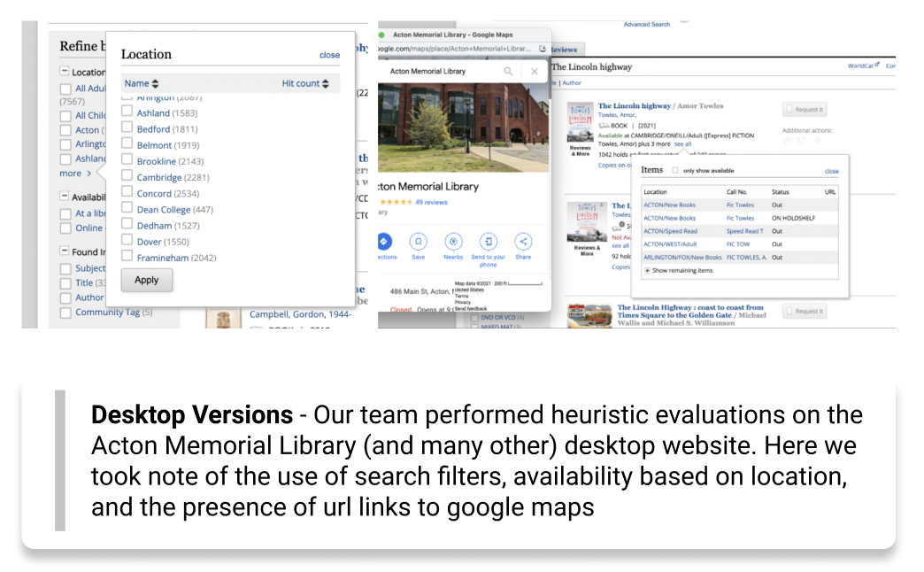Check the Concord (2534) location
The width and height of the screenshot is (924, 572).
point(127,191)
